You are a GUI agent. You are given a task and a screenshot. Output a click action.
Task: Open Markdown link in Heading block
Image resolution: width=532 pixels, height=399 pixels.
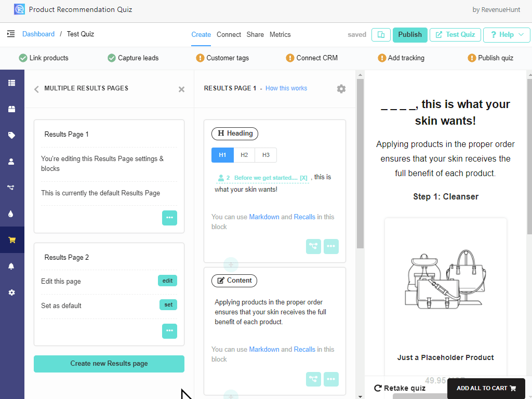pos(264,217)
